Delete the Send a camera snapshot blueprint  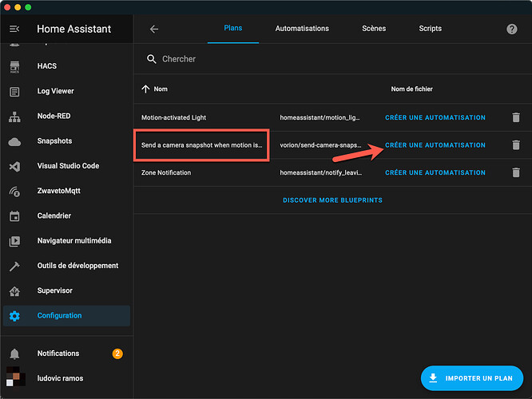point(516,145)
